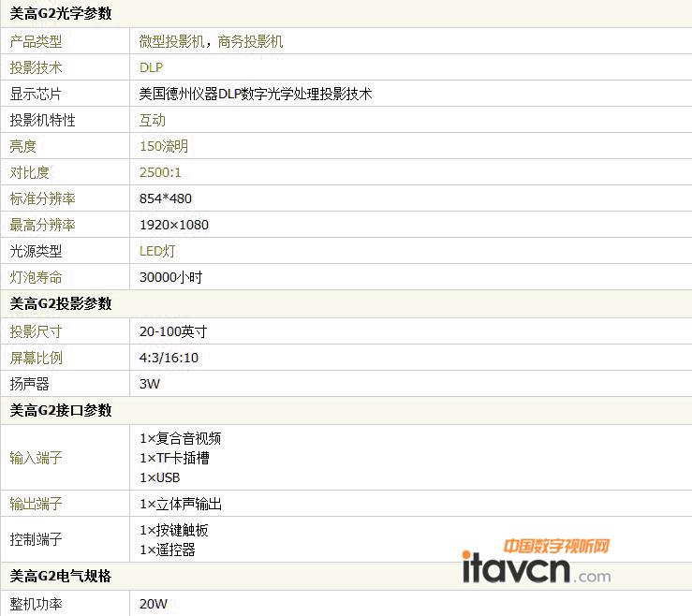Select the 1×USB input entry
Screen dimensions: 692x616
[x=160, y=477]
